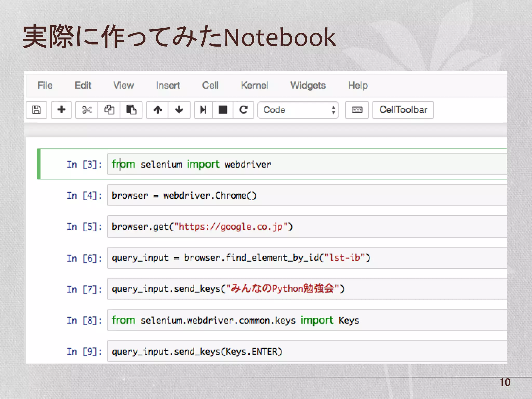The height and width of the screenshot is (399, 532).
Task: Move the selected cell up with the up arrow
Action: (x=157, y=110)
